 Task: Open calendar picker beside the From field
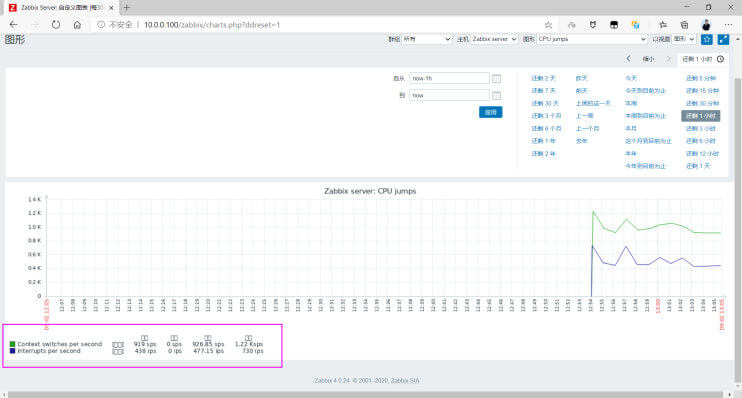[496, 79]
